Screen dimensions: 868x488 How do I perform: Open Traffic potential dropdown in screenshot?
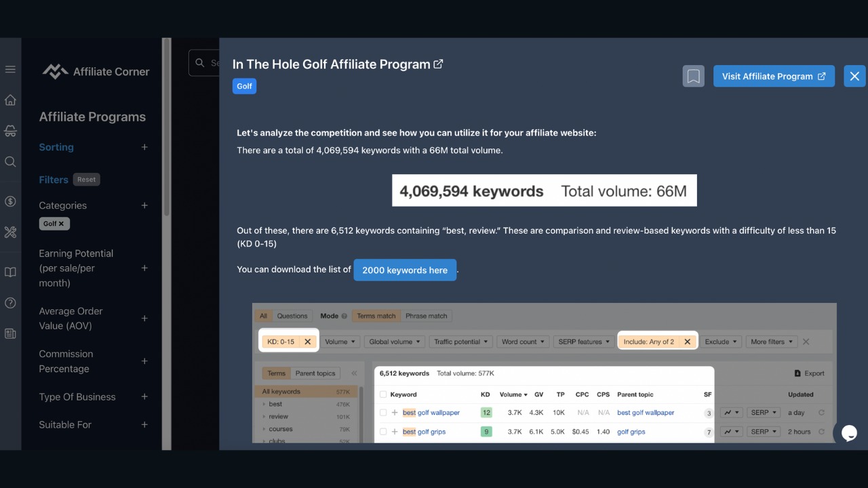(461, 342)
